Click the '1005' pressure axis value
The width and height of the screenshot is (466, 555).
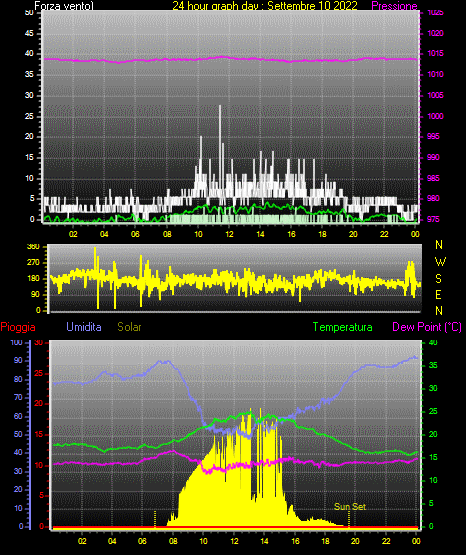click(435, 95)
